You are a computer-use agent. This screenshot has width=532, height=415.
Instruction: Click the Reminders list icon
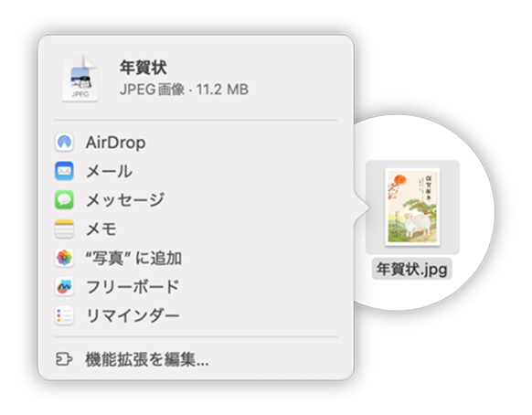click(64, 315)
